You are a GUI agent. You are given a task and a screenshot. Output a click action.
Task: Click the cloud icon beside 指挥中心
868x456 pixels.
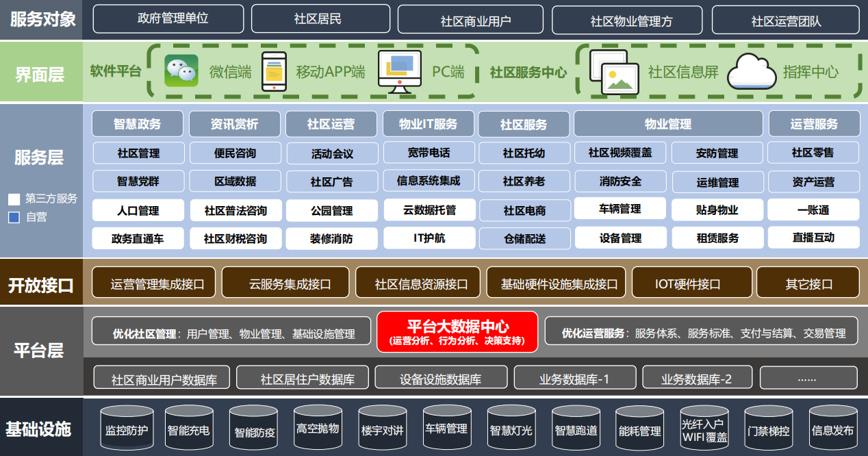click(751, 71)
